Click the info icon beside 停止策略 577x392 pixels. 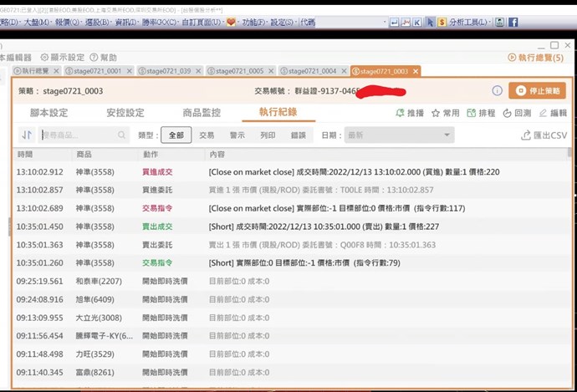click(497, 90)
